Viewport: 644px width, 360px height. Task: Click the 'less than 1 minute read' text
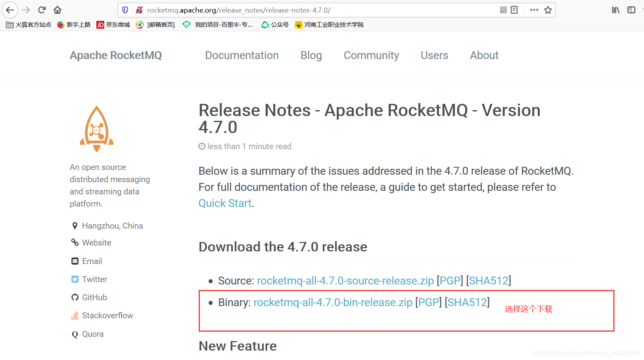click(x=249, y=146)
